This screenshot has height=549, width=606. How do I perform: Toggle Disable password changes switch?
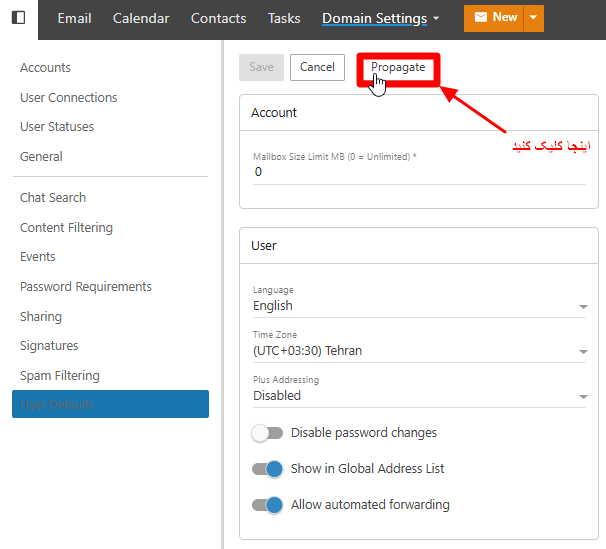point(267,433)
